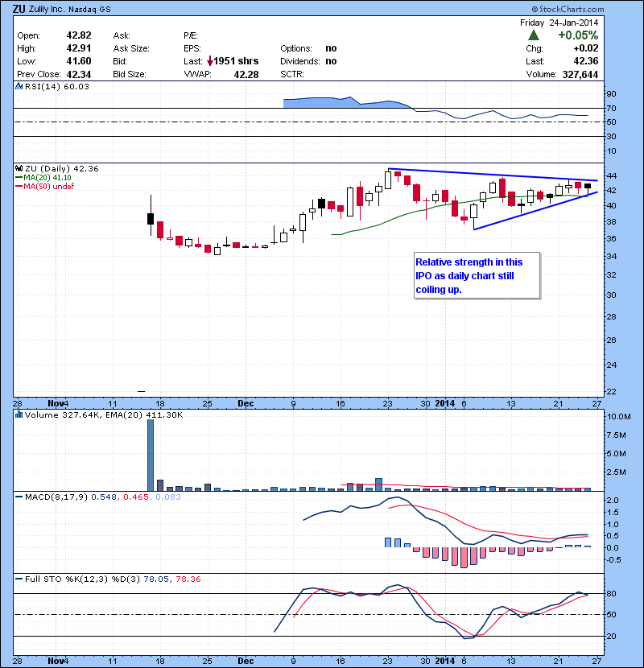Click the red MA(50) legend marker
This screenshot has width=644, height=668.
(19, 186)
